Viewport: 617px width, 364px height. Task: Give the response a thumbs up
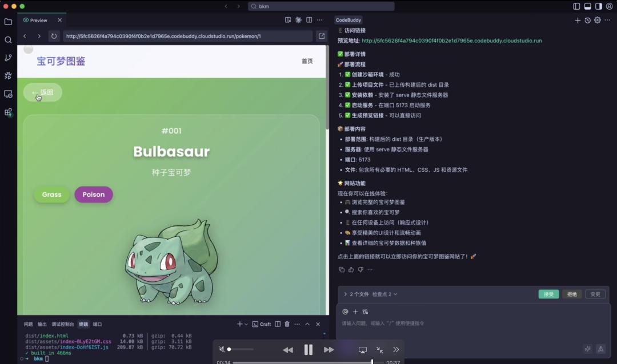click(351, 270)
